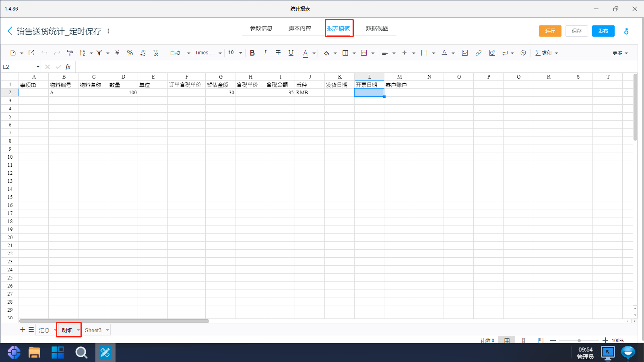Viewport: 644px width, 362px height.
Task: Open the 更多 more dropdown
Action: point(620,53)
